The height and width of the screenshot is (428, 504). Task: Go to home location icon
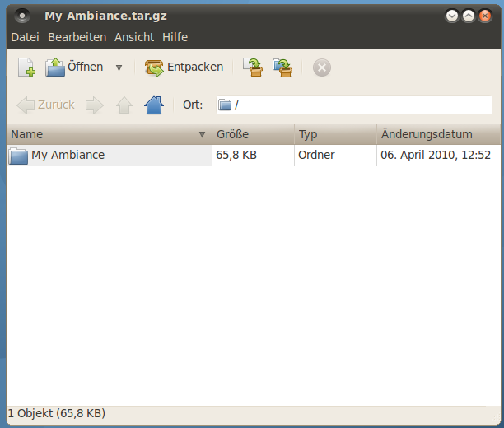pos(154,105)
